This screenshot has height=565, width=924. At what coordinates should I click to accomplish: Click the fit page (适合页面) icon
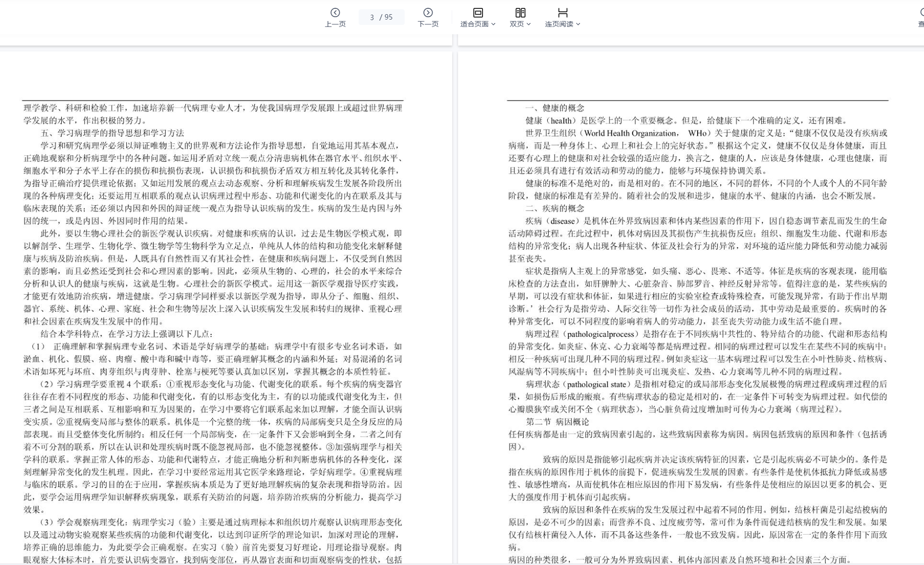click(478, 13)
